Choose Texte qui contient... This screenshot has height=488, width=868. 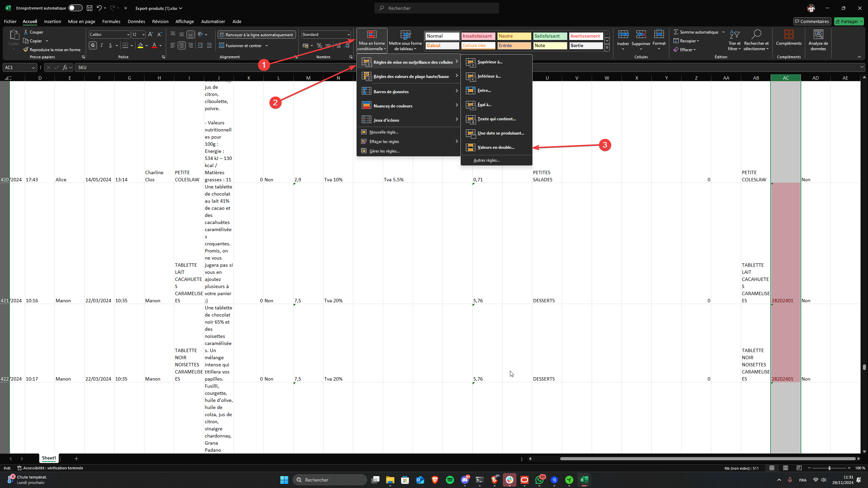click(496, 119)
